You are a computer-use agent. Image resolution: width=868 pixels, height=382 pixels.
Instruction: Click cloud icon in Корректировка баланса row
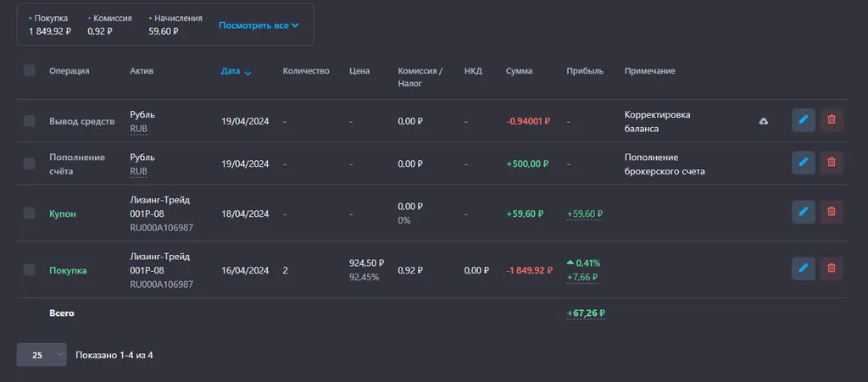pyautogui.click(x=763, y=122)
